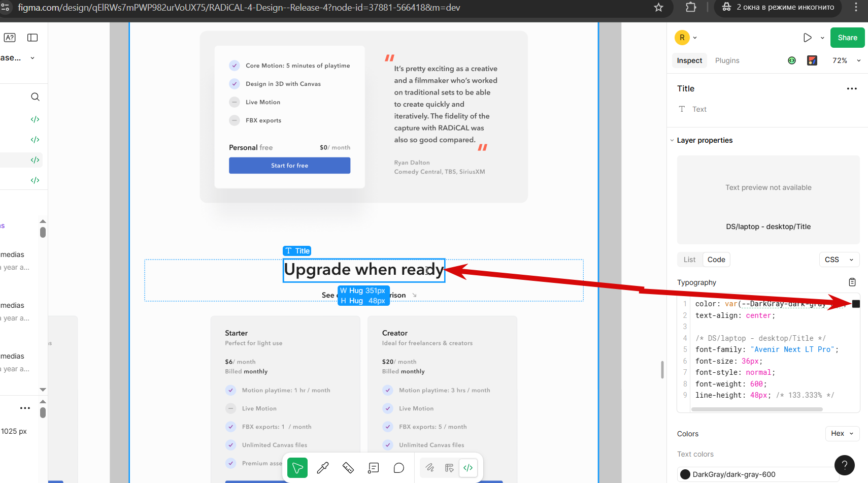Screen dimensions: 868x483
Task: Click the first ready-for-dev code icon
Action: click(35, 119)
